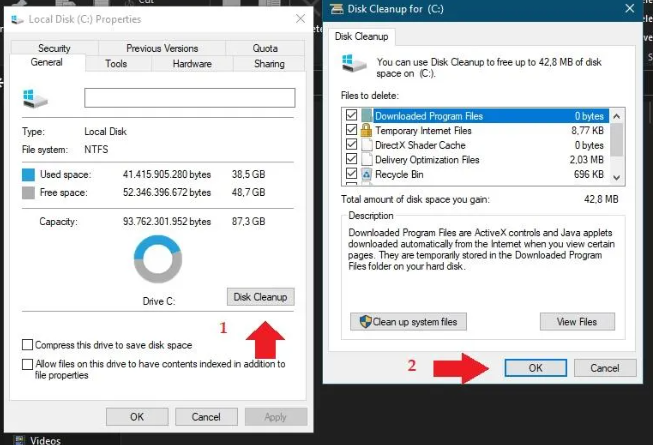This screenshot has width=653, height=445.
Task: Switch to the Tools tab
Action: pos(116,64)
